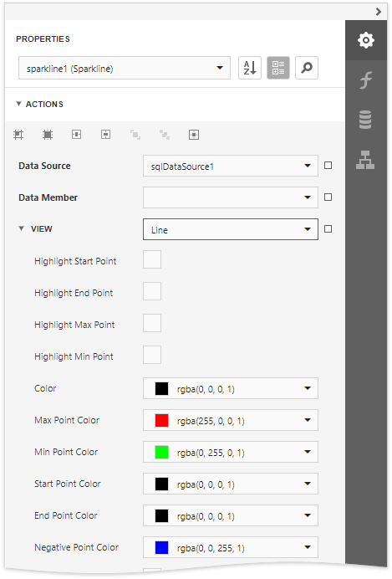392x579 pixels.
Task: Click the black End Point Color swatch
Action: click(161, 515)
